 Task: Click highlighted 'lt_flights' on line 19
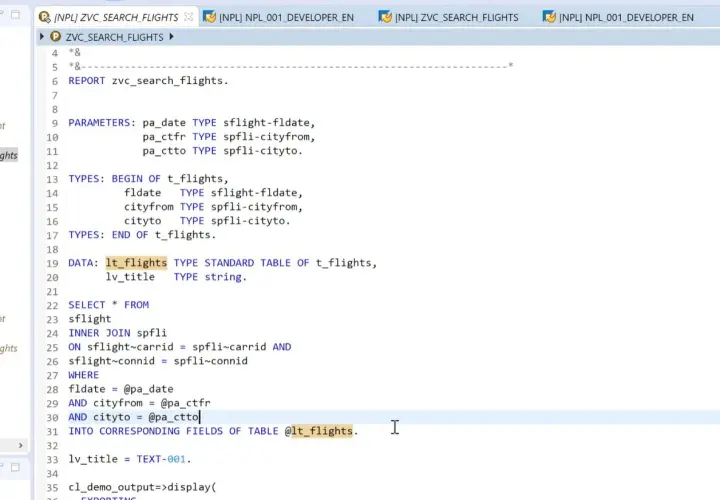click(x=136, y=263)
